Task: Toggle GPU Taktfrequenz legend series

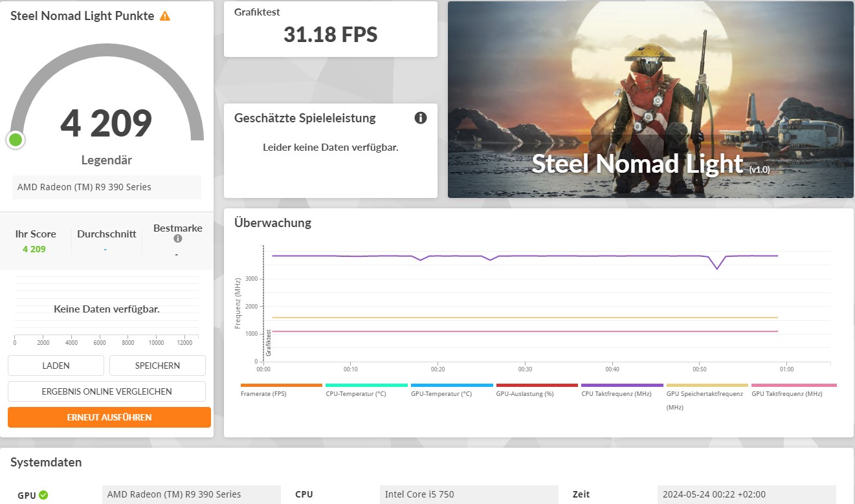Action: click(x=794, y=389)
